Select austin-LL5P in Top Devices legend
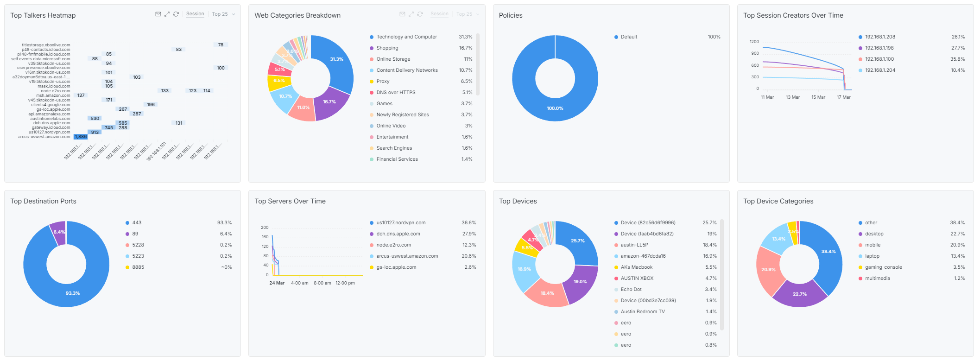980x361 pixels. point(665,245)
